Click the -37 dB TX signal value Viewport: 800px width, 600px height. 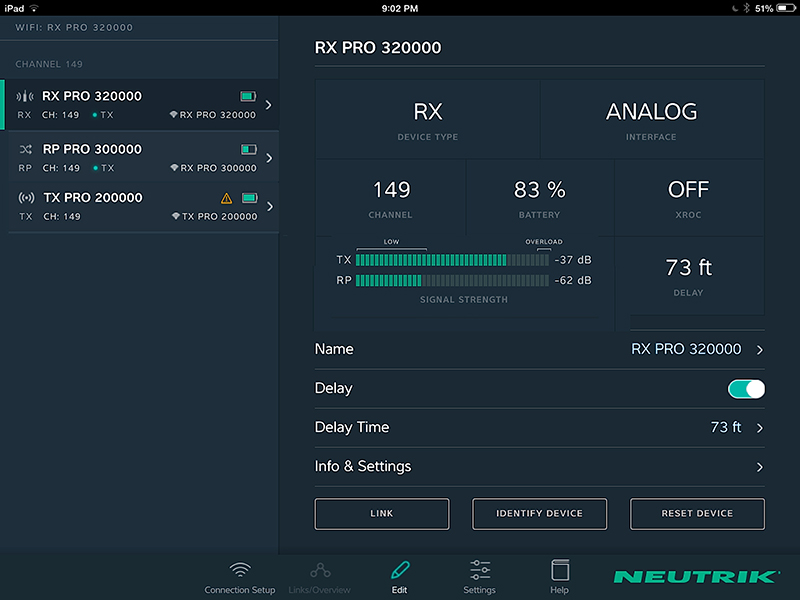pyautogui.click(x=573, y=260)
